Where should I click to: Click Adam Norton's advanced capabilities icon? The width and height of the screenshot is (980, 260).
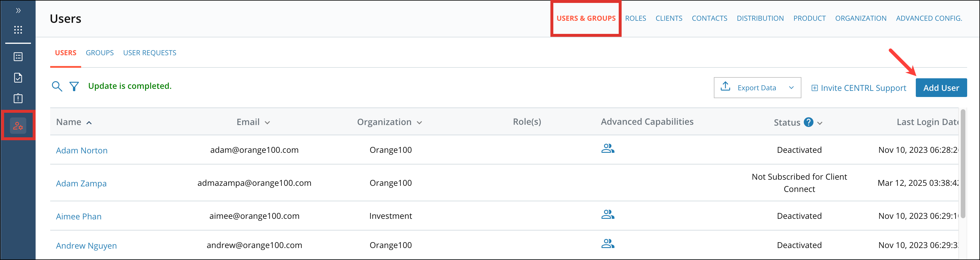(x=608, y=148)
